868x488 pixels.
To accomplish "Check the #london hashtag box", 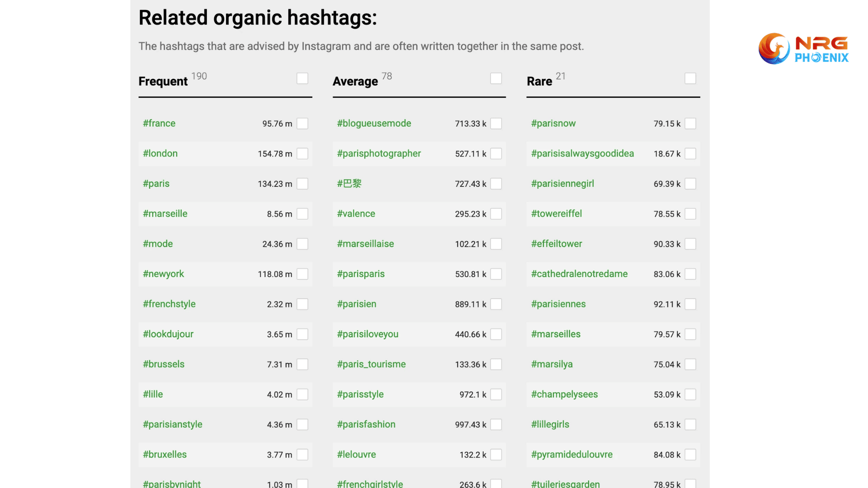I will coord(302,154).
